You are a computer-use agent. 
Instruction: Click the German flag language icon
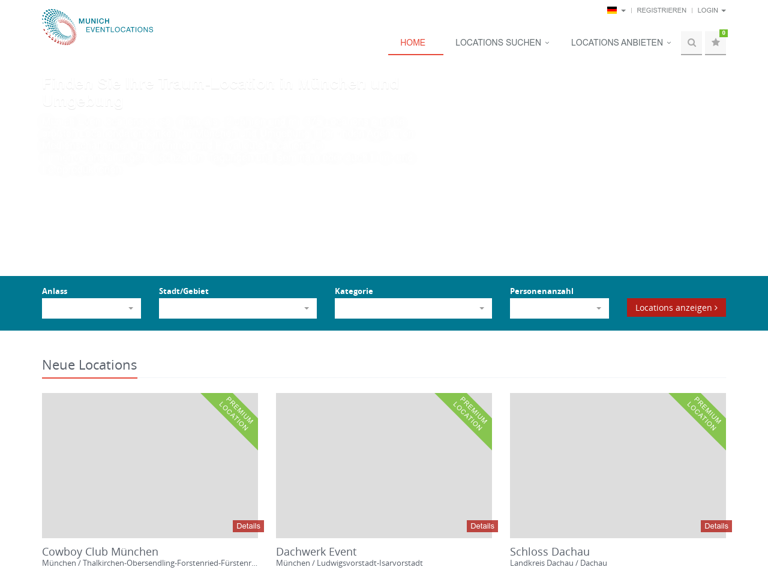pos(612,10)
